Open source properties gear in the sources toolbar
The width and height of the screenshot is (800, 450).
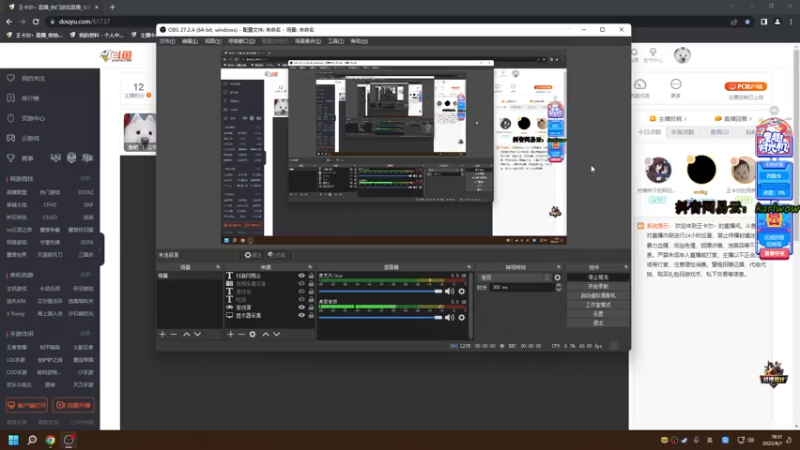click(253, 334)
